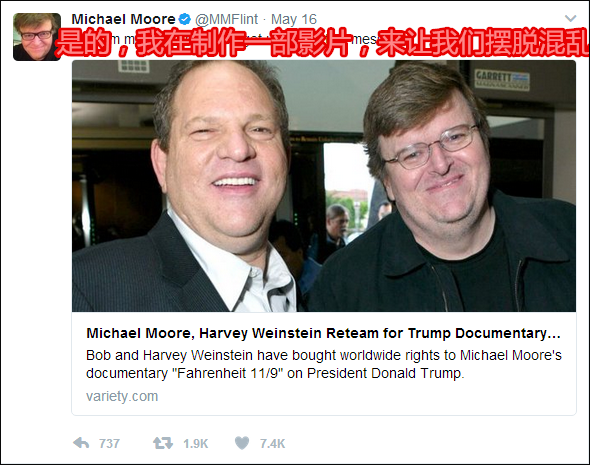Click the blue verified badge
This screenshot has width=590, height=465.
click(184, 19)
